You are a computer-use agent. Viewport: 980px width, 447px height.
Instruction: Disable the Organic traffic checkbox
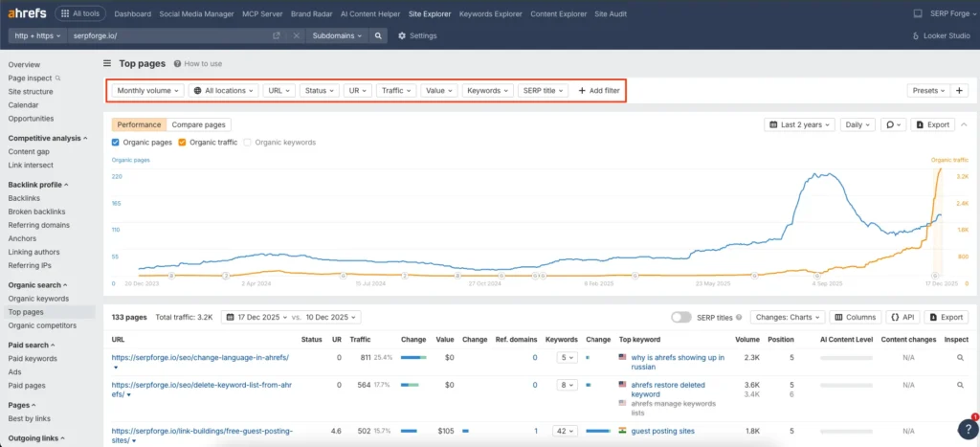(182, 143)
